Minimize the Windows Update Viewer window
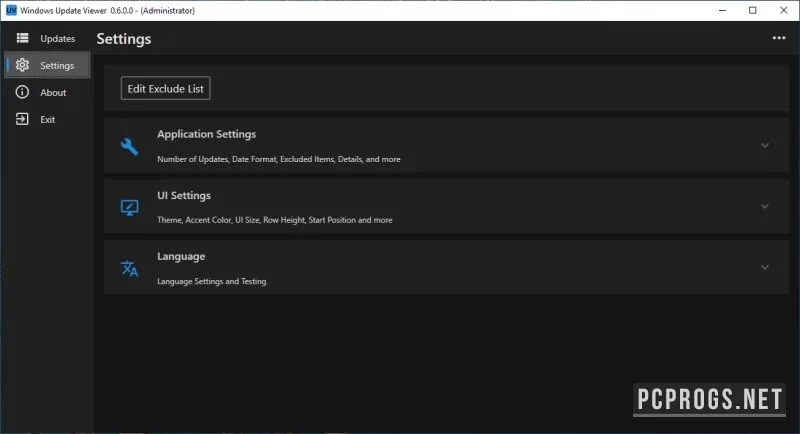Screen dimensions: 800x434 [722, 10]
